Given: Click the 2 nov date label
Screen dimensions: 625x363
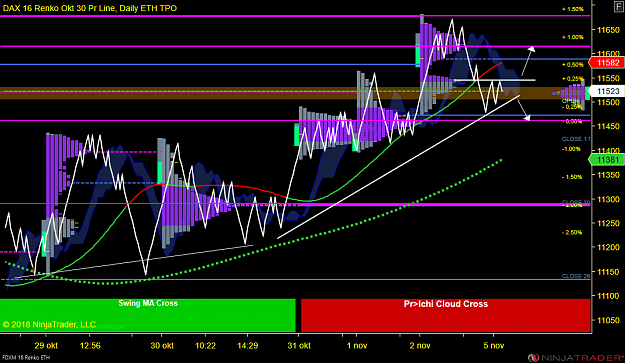Looking at the screenshot, I should pos(420,345).
